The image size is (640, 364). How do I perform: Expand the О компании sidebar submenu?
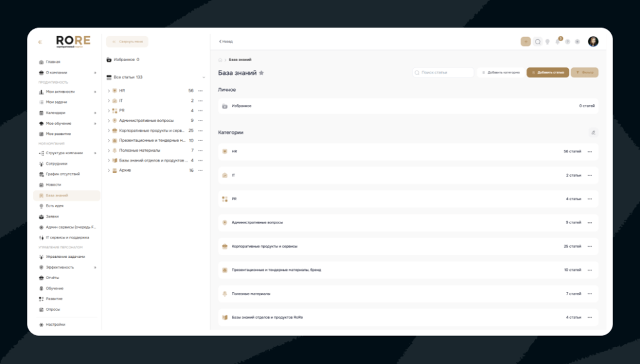[x=95, y=72]
